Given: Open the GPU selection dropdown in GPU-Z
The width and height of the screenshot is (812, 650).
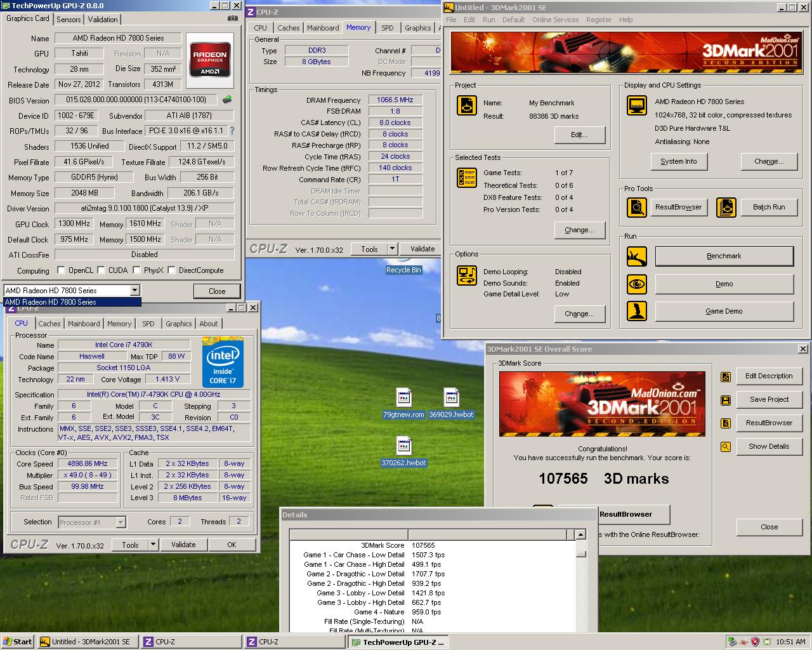Looking at the screenshot, I should (x=134, y=291).
